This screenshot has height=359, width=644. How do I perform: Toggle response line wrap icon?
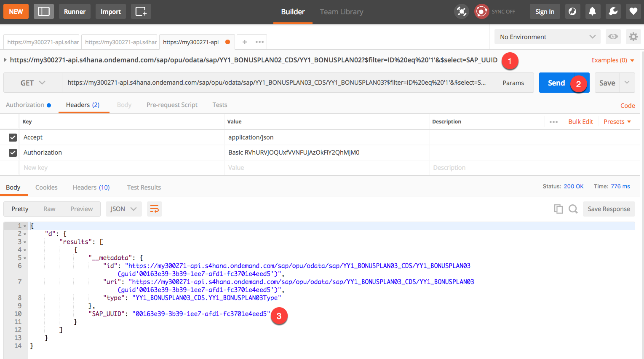coord(155,209)
